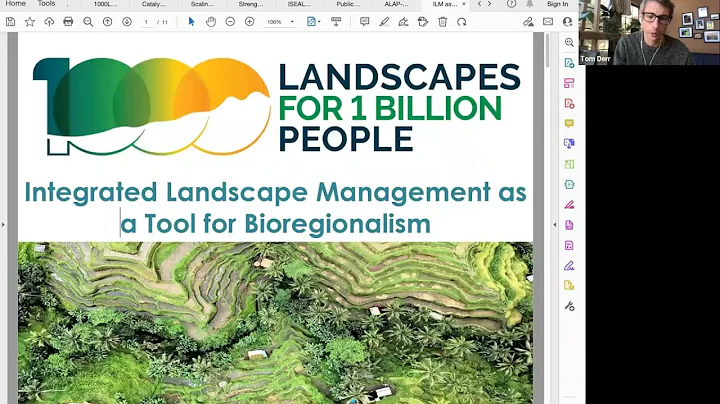
Task: Expand the left navigation pane arrow
Action: click(x=3, y=224)
